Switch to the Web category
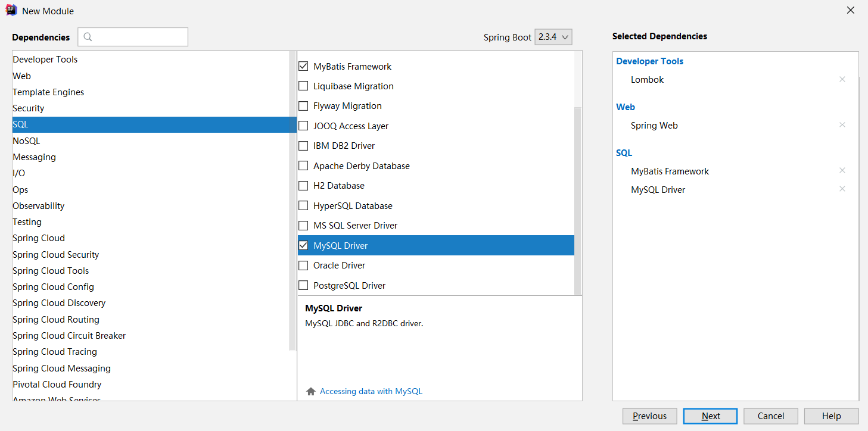868x431 pixels. point(21,76)
